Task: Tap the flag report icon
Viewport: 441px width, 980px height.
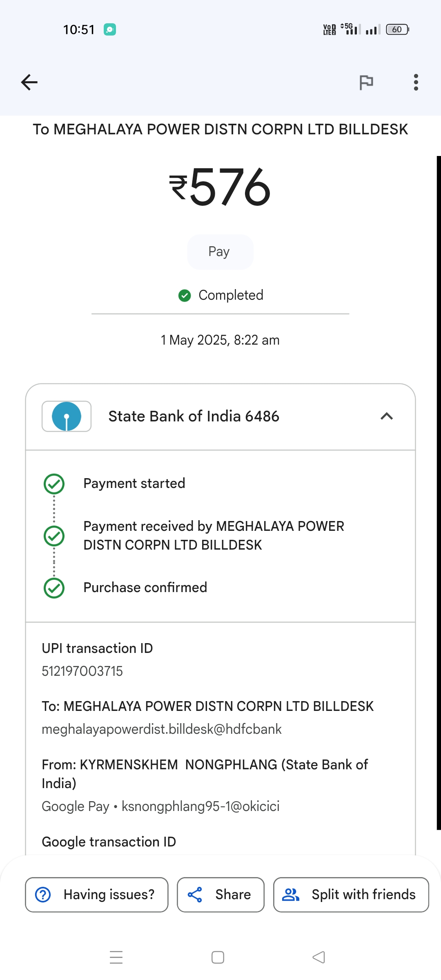Action: coord(366,82)
